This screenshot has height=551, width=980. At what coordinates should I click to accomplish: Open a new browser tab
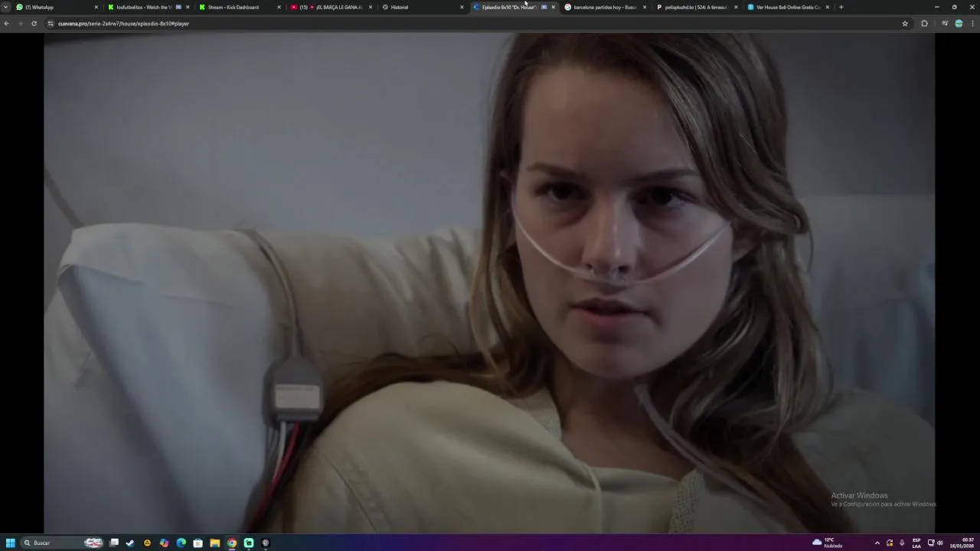pyautogui.click(x=841, y=7)
